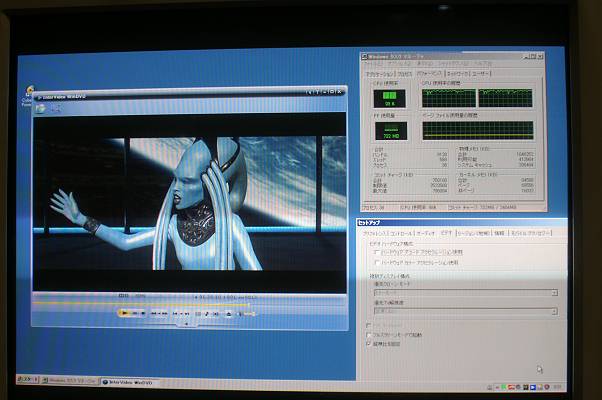Open the リージョン tab in Setup dialog
This screenshot has width=602, height=400.
[473, 233]
